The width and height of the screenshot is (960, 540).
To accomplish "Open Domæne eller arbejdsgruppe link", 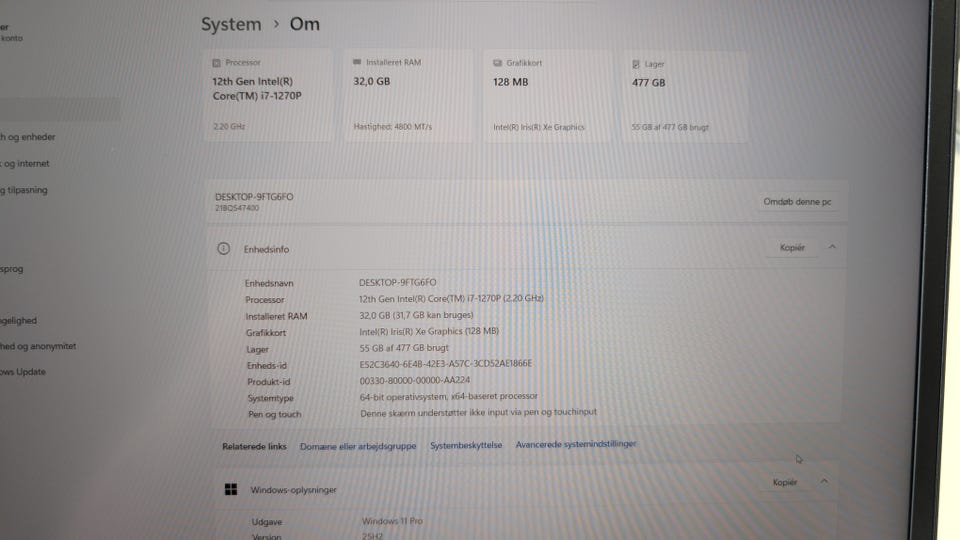I will [358, 446].
